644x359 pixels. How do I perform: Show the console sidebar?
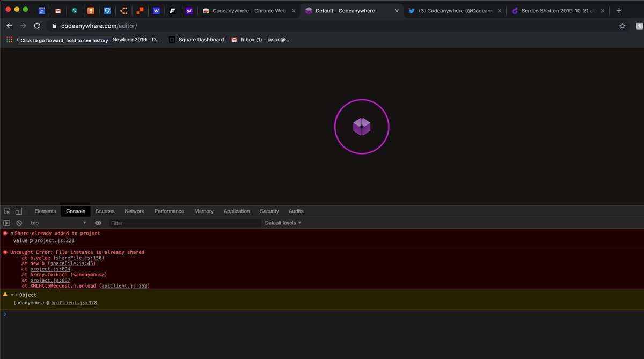click(x=7, y=223)
